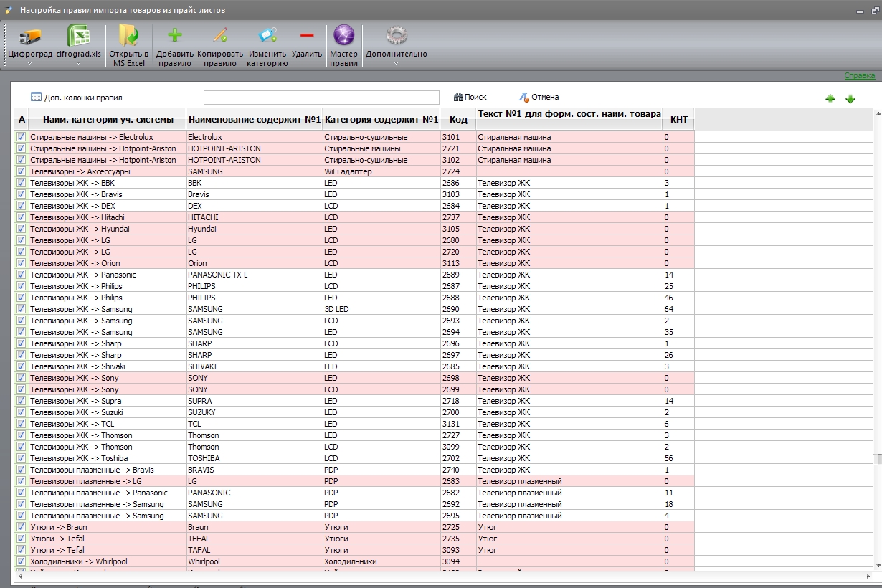Viewport: 882px width, 588px height.
Task: Sort by Наименование содержит №1 header
Action: pyautogui.click(x=255, y=120)
